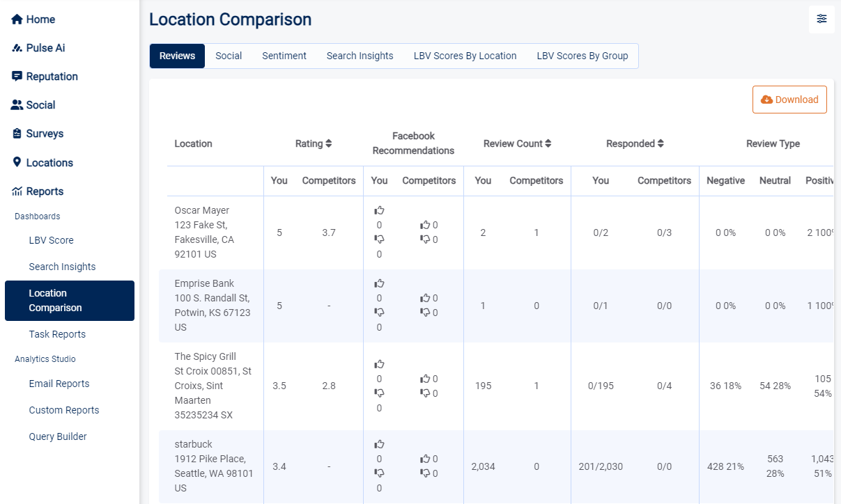Viewport: 841px width, 504px height.
Task: Click the Reputation chat bubble icon
Action: tap(17, 77)
